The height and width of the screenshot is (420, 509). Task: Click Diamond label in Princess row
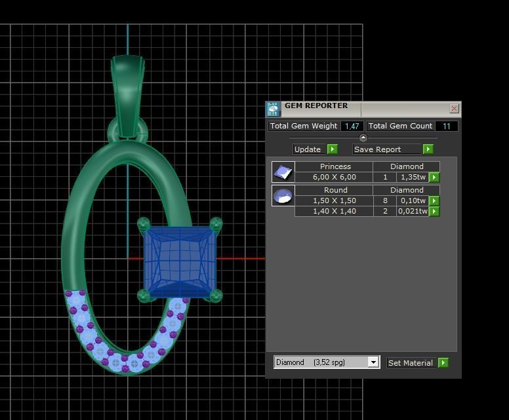coord(407,166)
